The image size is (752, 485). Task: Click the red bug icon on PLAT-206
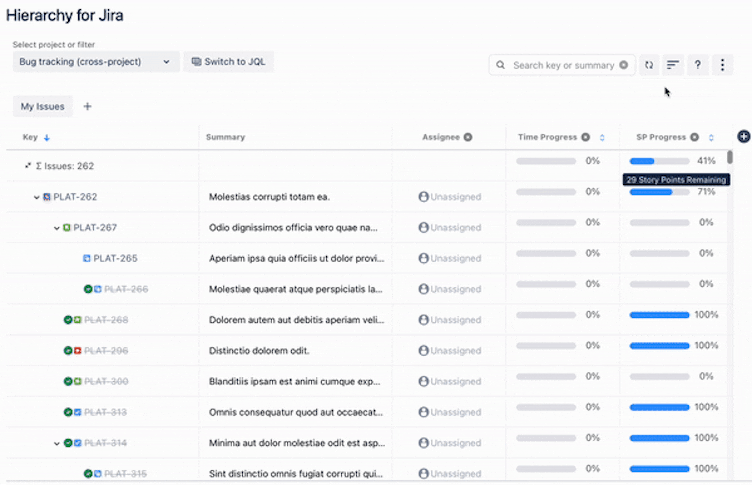tap(78, 351)
